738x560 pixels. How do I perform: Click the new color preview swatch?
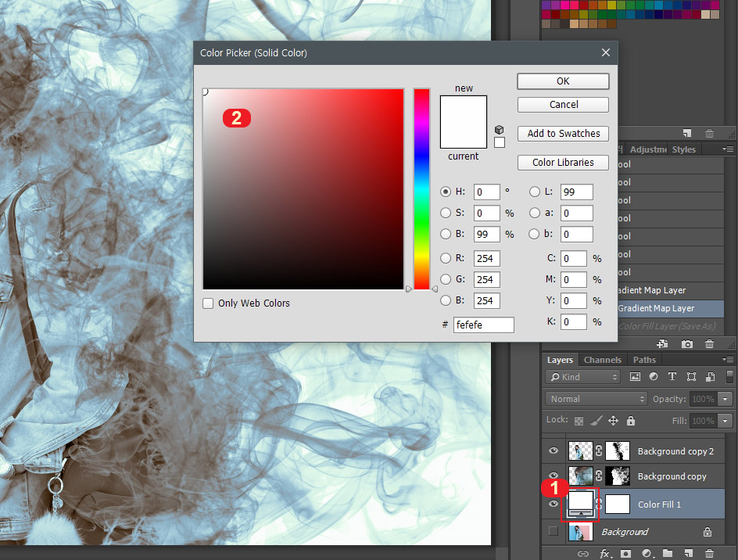pos(463,109)
